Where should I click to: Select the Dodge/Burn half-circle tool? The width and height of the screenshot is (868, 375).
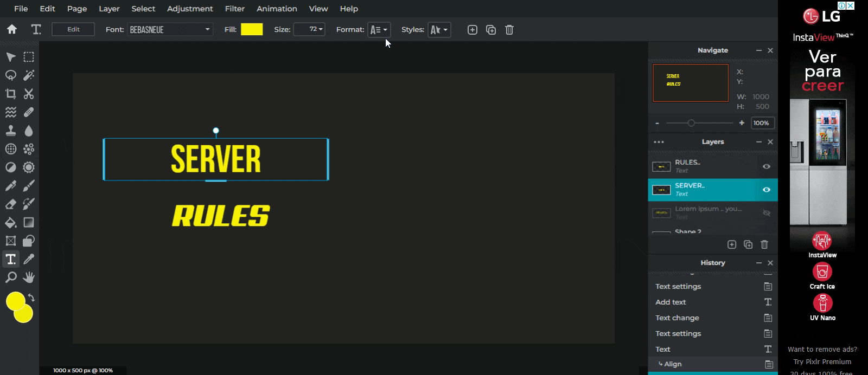10,167
